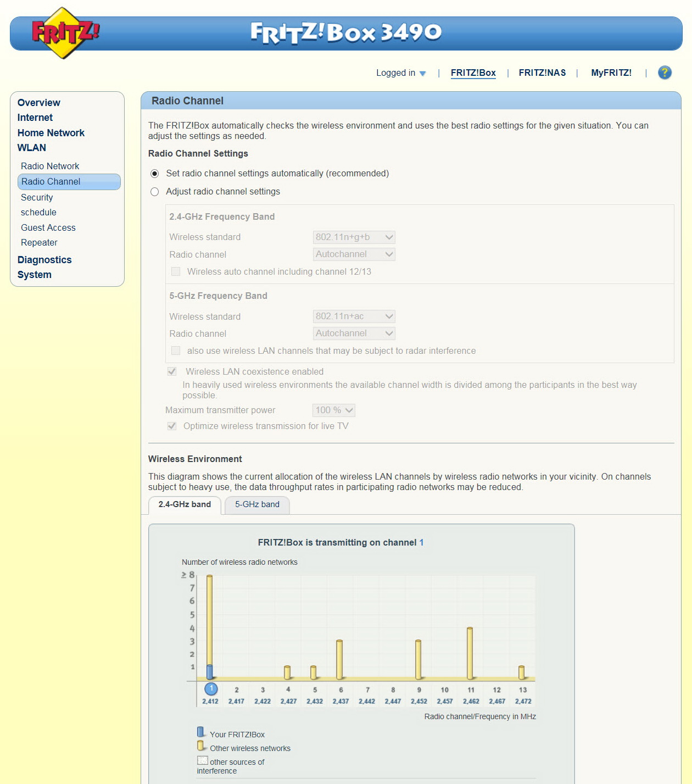Switch to the 5-GHz band tab
The image size is (692, 784).
(x=257, y=505)
